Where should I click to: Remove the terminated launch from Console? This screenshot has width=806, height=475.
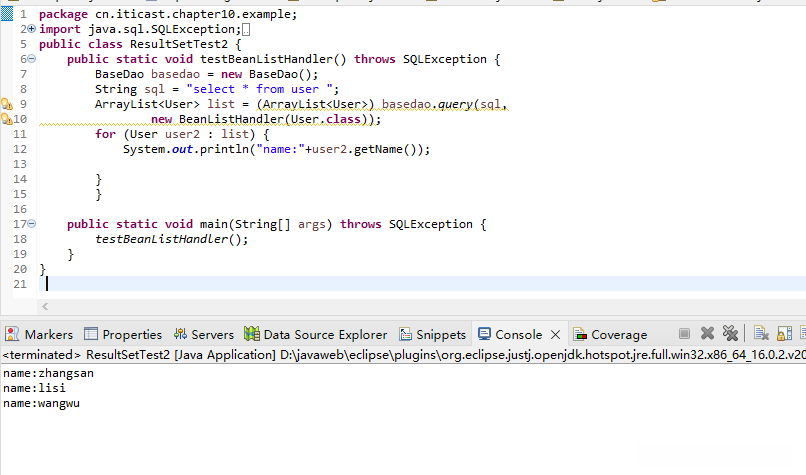point(707,334)
